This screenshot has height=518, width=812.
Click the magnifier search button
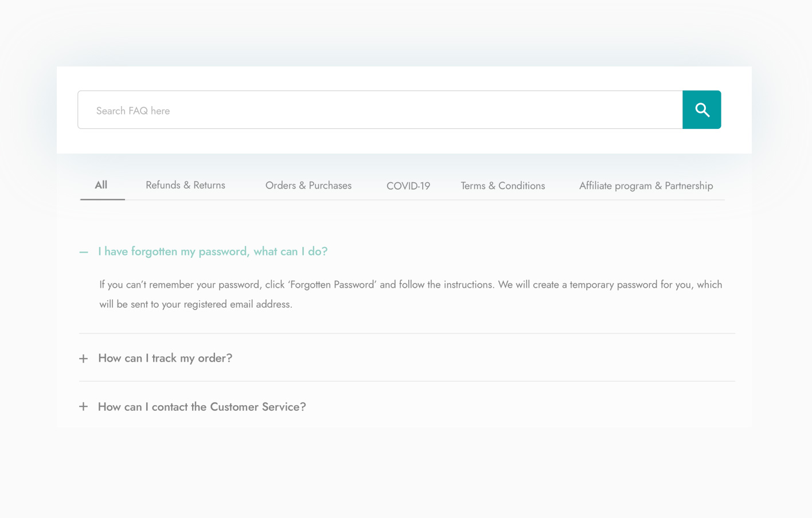(x=701, y=109)
